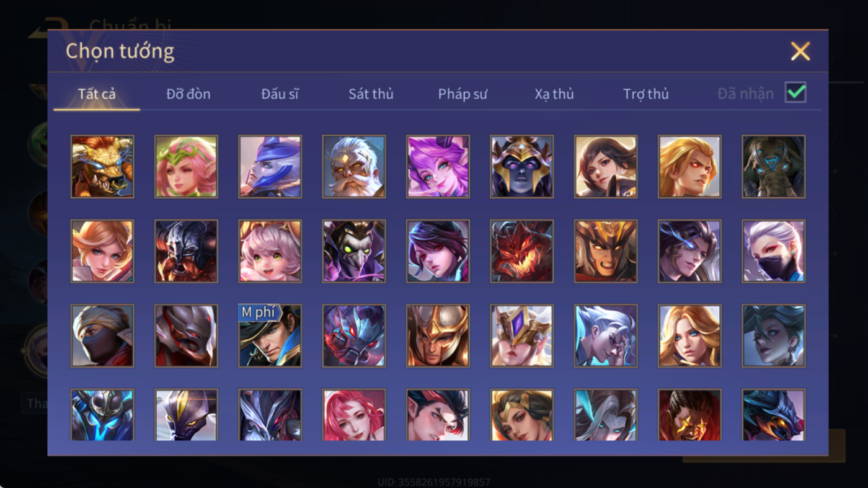Open the Trợ thủ tab
This screenshot has height=488, width=868.
(x=646, y=94)
